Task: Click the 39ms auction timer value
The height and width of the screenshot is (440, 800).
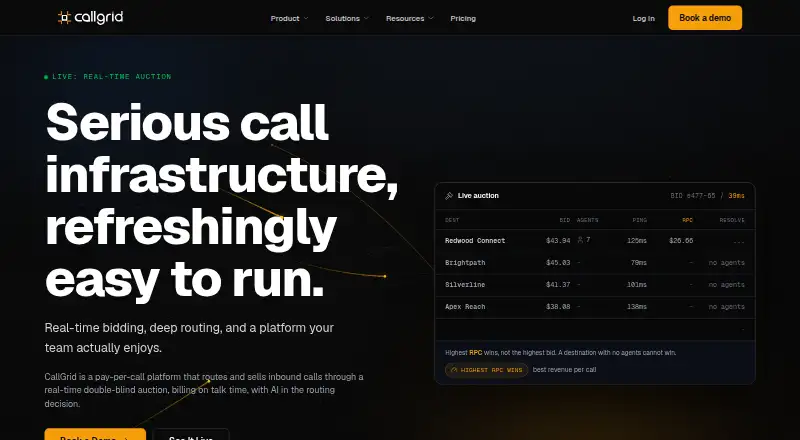Action: point(736,195)
